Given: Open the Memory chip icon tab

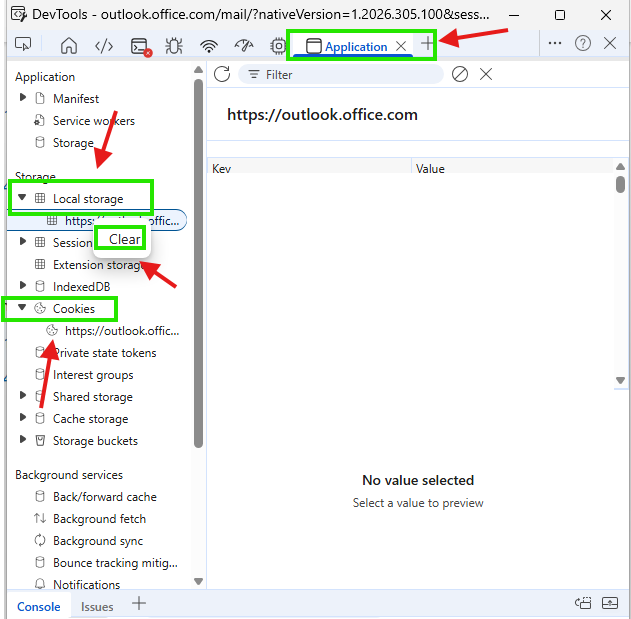Looking at the screenshot, I should pos(278,46).
